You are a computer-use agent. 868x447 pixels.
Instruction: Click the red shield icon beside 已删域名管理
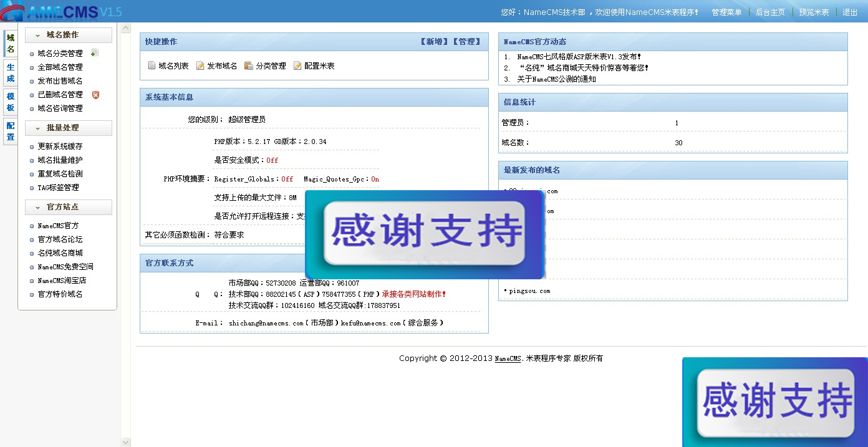click(95, 95)
